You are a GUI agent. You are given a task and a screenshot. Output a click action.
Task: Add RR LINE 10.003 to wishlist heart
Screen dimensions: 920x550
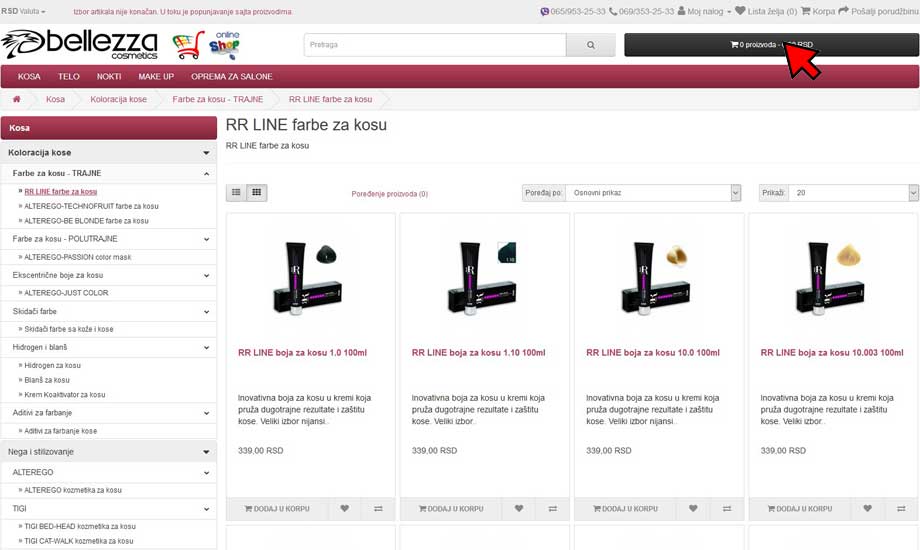tap(867, 509)
